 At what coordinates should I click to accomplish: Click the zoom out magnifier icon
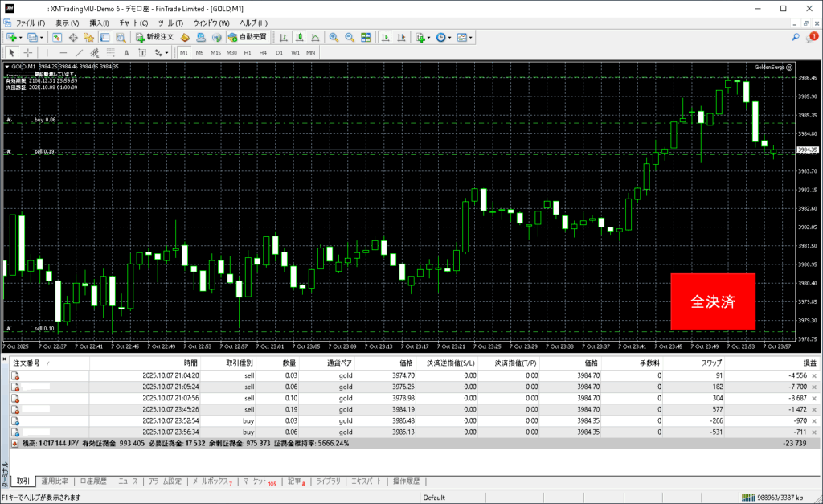pyautogui.click(x=350, y=37)
